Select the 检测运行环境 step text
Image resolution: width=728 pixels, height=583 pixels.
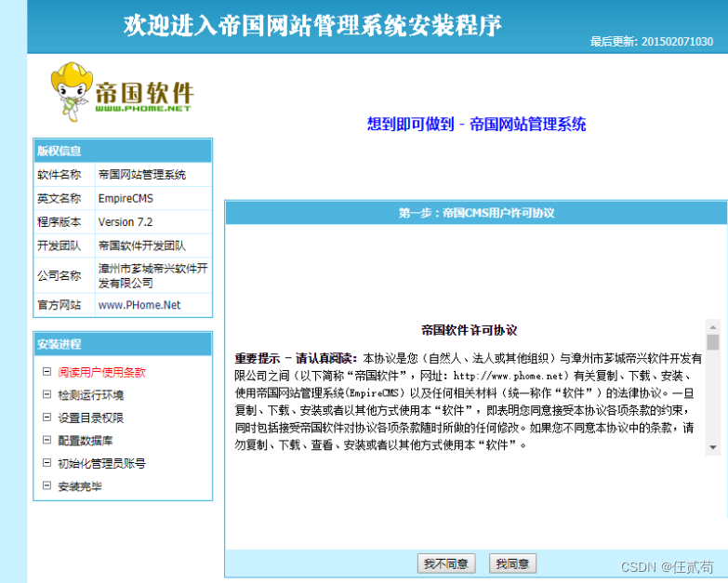point(90,395)
